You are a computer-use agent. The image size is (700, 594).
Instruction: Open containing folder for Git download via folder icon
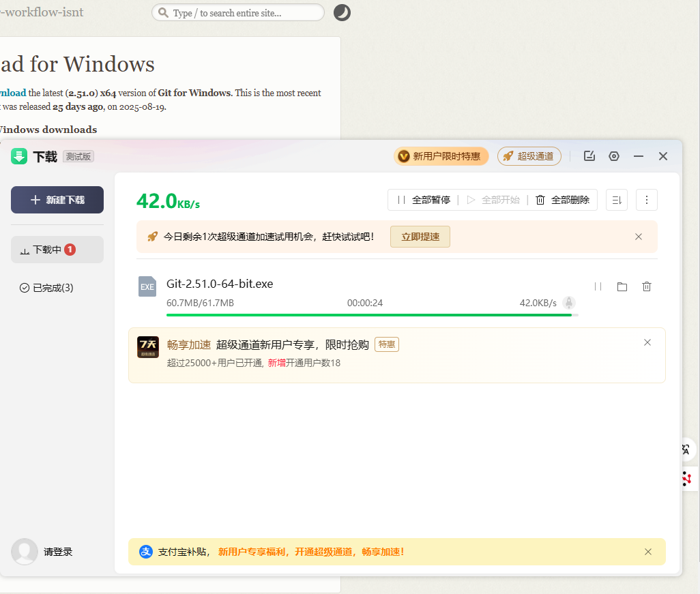(x=622, y=286)
